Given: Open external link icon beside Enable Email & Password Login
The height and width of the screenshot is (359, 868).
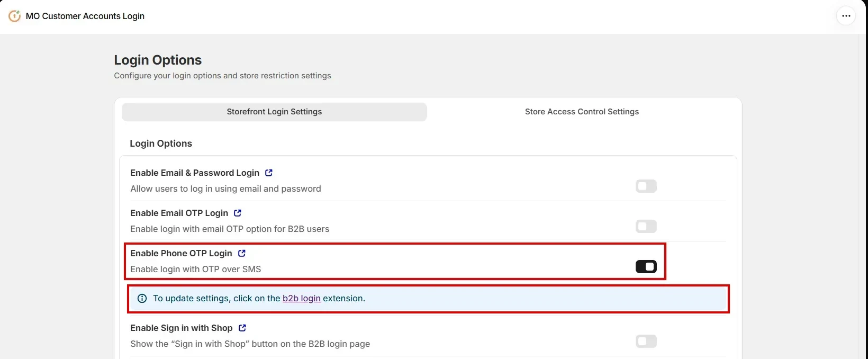Looking at the screenshot, I should 269,173.
